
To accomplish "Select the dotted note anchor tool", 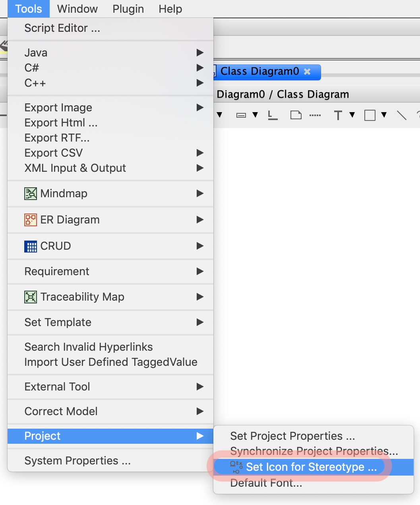I will coord(315,115).
